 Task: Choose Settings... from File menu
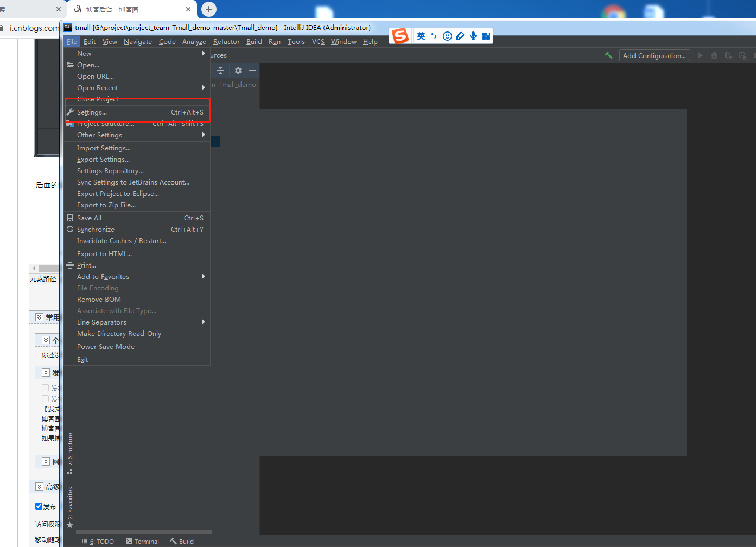137,112
